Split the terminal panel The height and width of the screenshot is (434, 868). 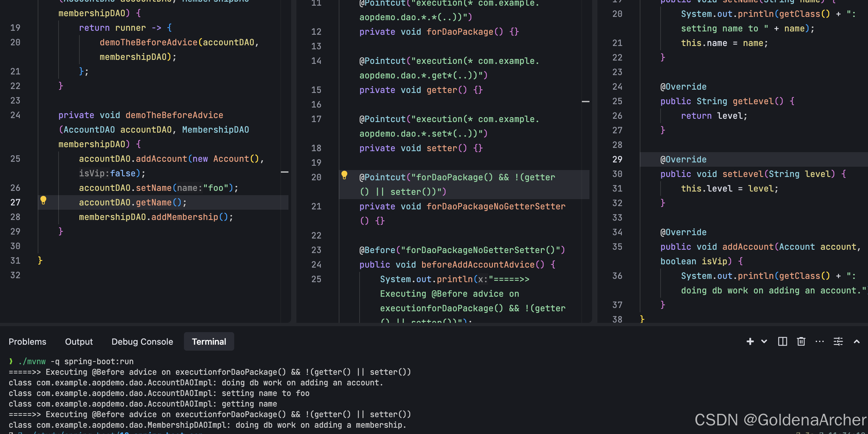[x=782, y=341]
